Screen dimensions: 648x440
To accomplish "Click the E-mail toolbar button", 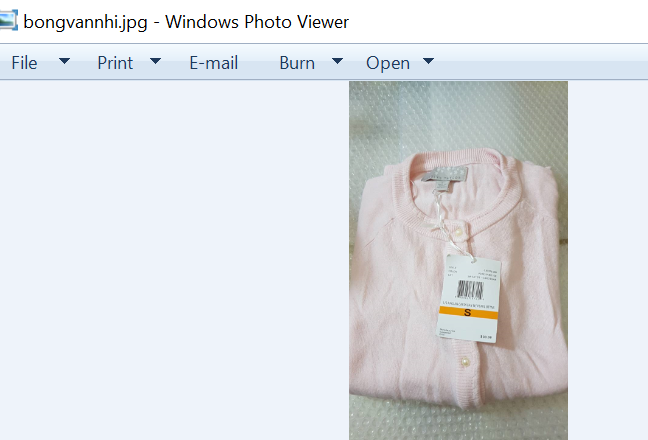I will 213,63.
